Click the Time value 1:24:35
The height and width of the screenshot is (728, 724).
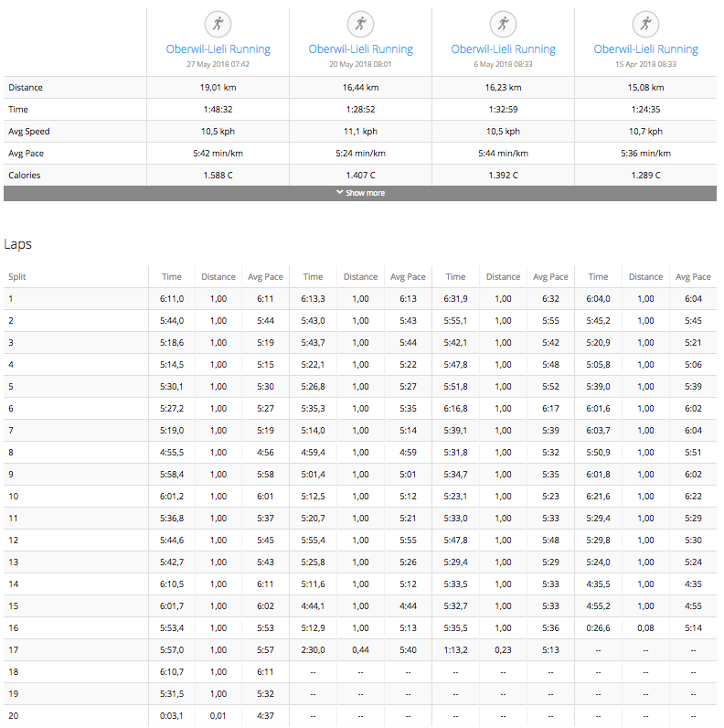point(645,110)
